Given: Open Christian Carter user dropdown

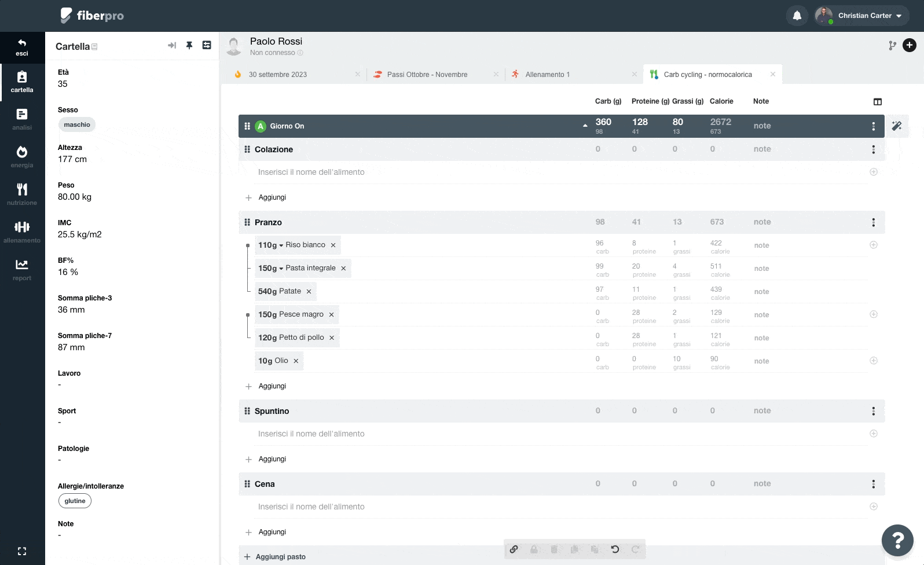Looking at the screenshot, I should tap(861, 16).
